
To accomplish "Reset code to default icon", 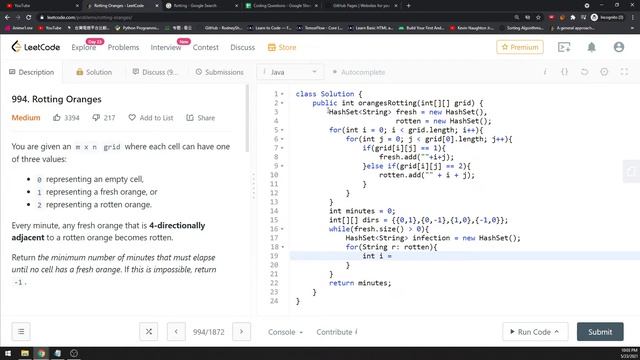I will (x=584, y=72).
